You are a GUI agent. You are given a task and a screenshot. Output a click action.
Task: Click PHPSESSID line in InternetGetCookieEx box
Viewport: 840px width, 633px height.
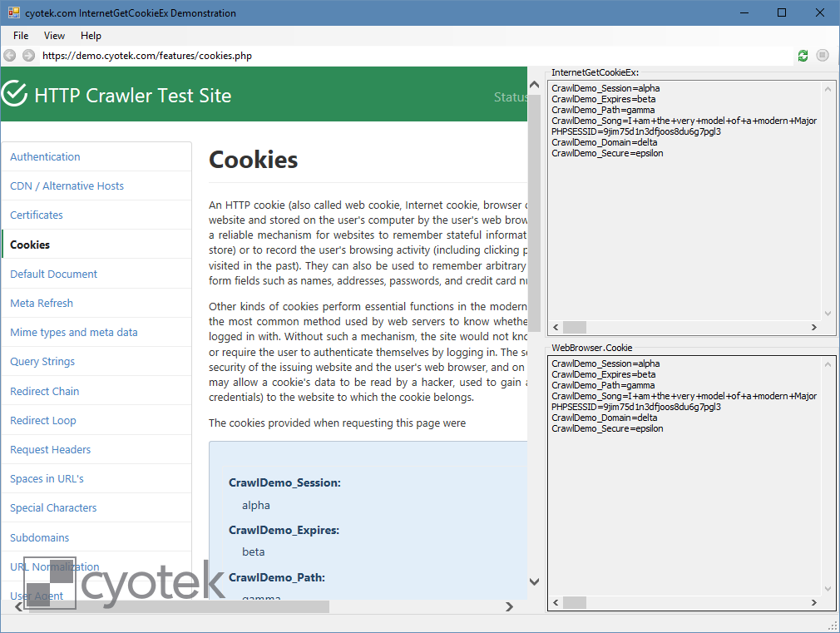click(x=636, y=131)
